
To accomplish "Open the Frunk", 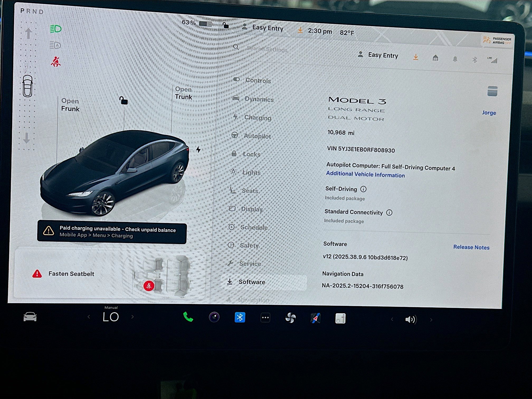I will pos(70,105).
